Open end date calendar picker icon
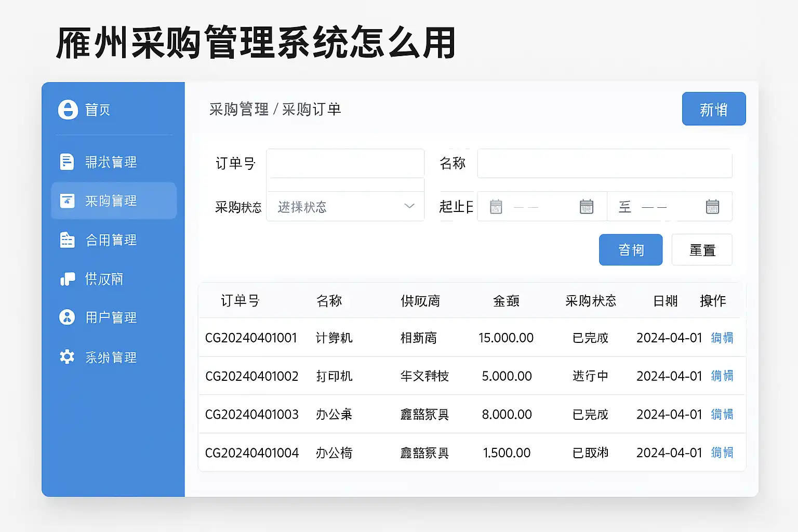Viewport: 798px width, 532px height. pos(713,207)
